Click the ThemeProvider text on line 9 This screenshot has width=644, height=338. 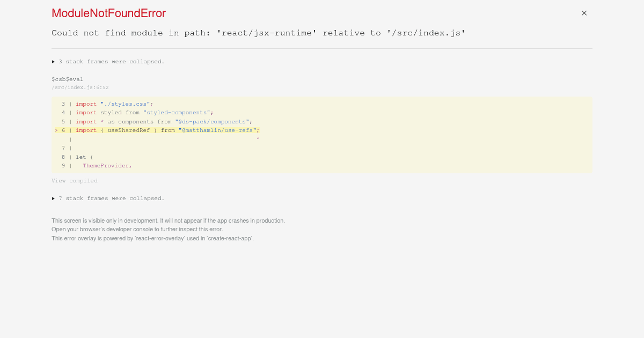click(107, 166)
